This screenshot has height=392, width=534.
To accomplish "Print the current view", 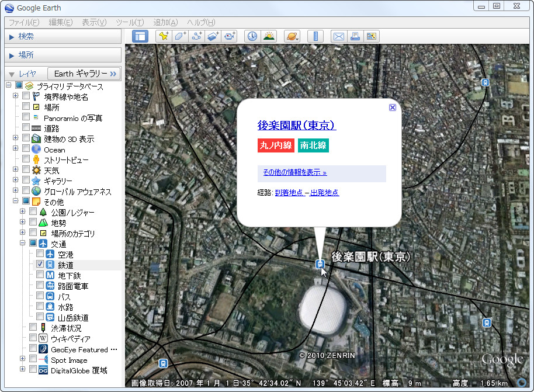I will pos(355,36).
